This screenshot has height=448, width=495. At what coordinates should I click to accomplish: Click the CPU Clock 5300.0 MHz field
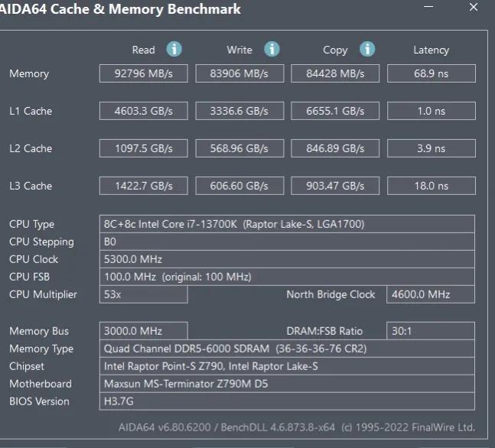pos(287,259)
